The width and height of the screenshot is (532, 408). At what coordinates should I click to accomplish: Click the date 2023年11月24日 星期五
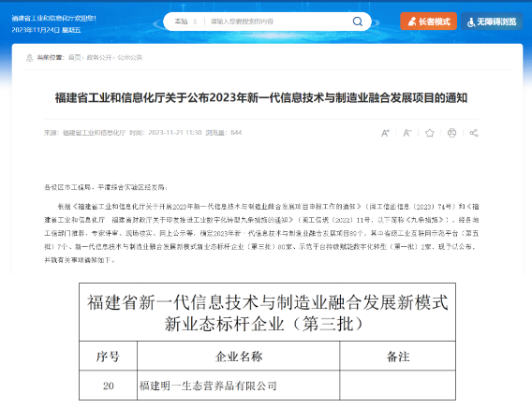[x=46, y=30]
